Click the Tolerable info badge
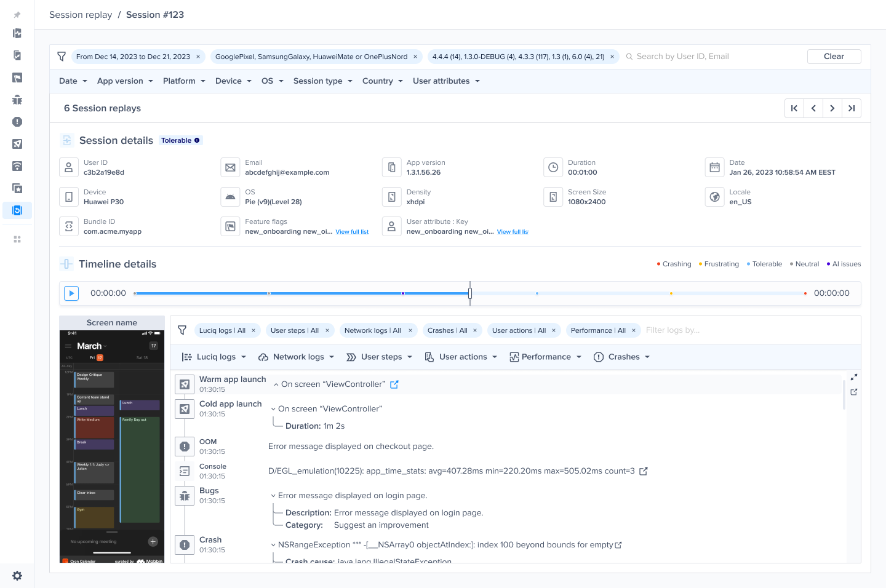886x588 pixels. 180,140
